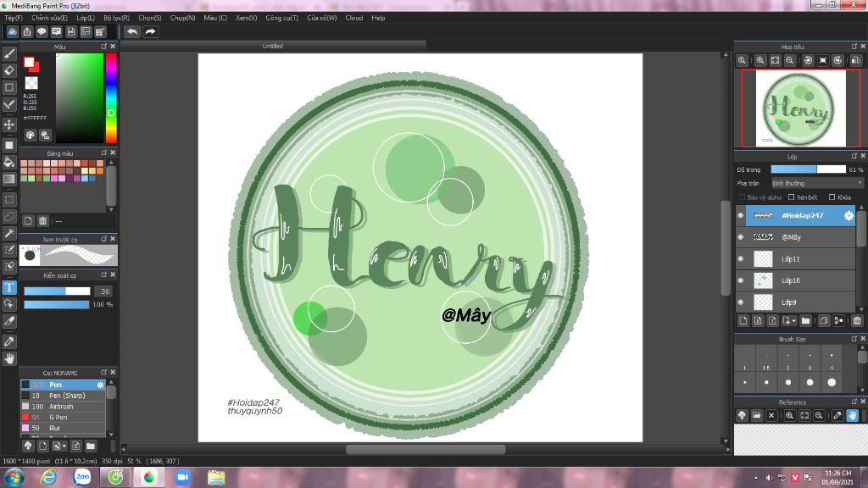The image size is (868, 488).
Task: Select the G Pen brush
Action: pyautogui.click(x=63, y=417)
